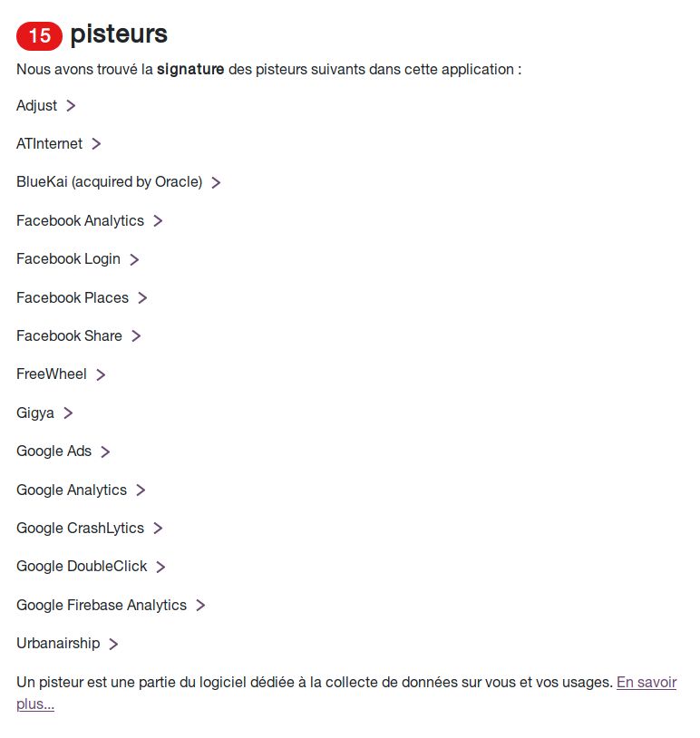
Task: Expand Google Ads details arrow
Action: tap(105, 452)
